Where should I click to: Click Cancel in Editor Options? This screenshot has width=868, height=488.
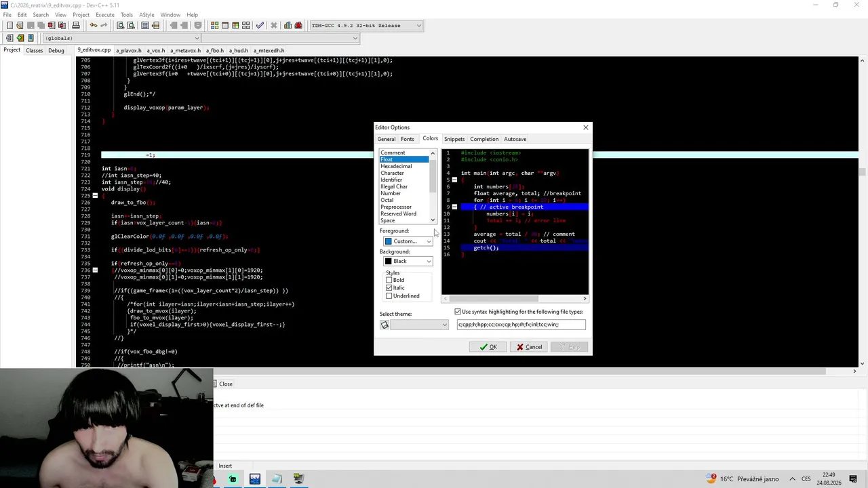[529, 347]
